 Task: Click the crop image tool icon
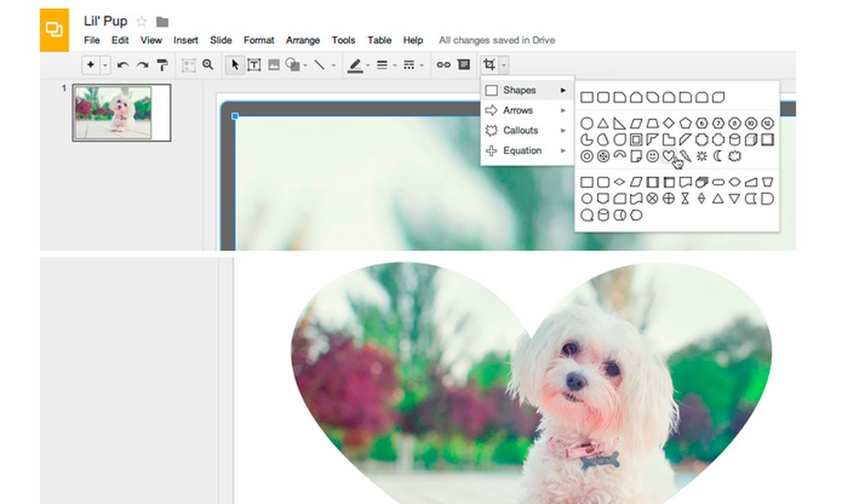489,64
